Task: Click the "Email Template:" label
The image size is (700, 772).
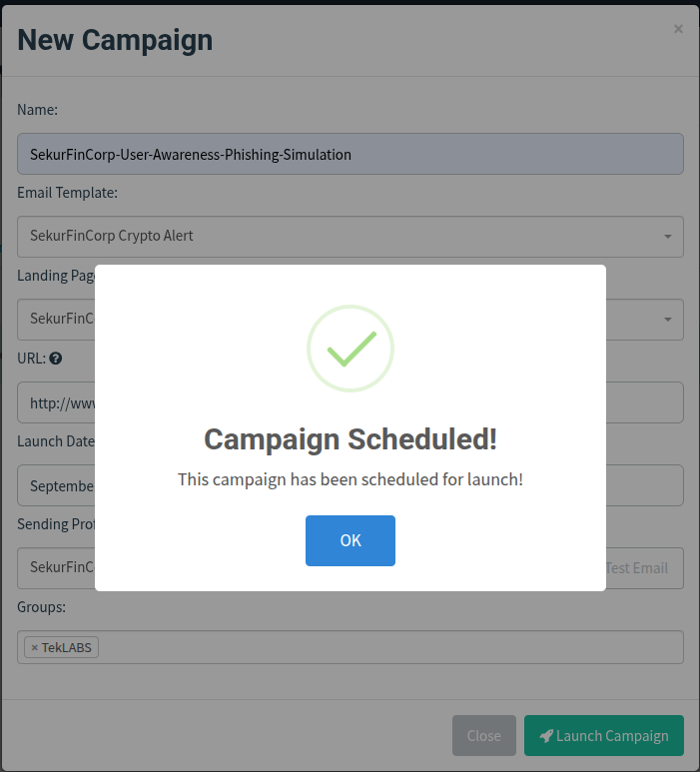Action: point(67,192)
